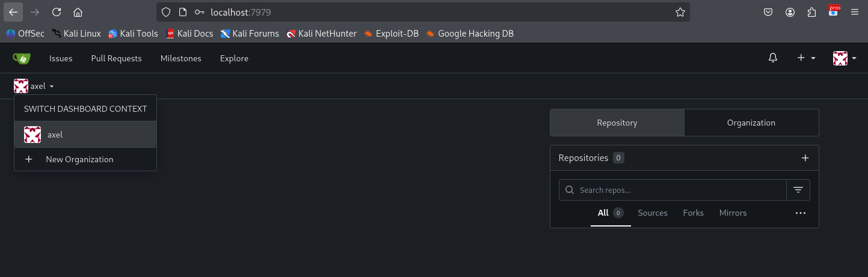Reload the page with refresh icon
The height and width of the screenshot is (277, 868).
[57, 12]
